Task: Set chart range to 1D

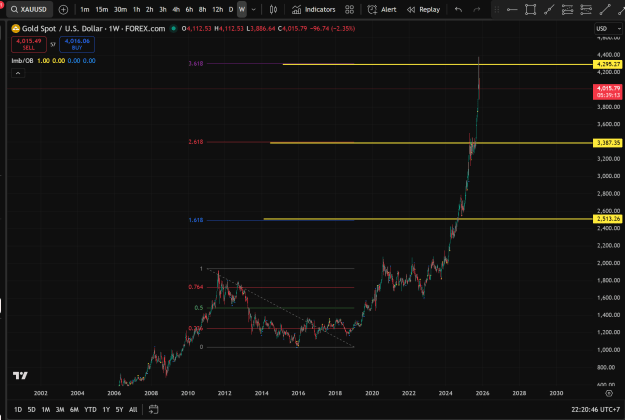Action: pos(18,410)
